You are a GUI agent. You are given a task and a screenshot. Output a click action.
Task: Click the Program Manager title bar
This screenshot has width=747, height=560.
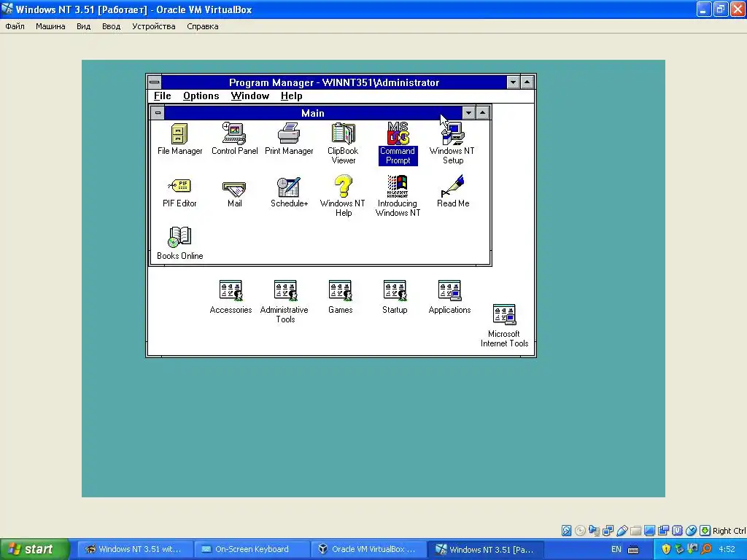point(333,82)
